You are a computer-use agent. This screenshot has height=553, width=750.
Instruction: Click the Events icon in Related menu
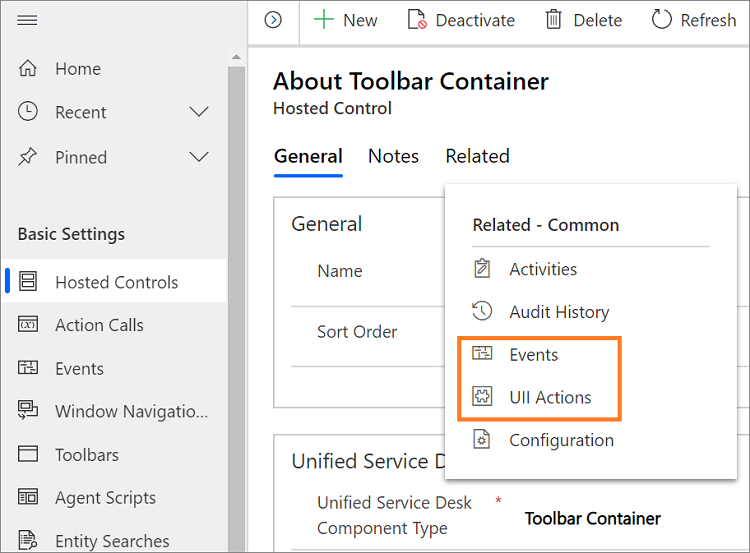coord(482,353)
